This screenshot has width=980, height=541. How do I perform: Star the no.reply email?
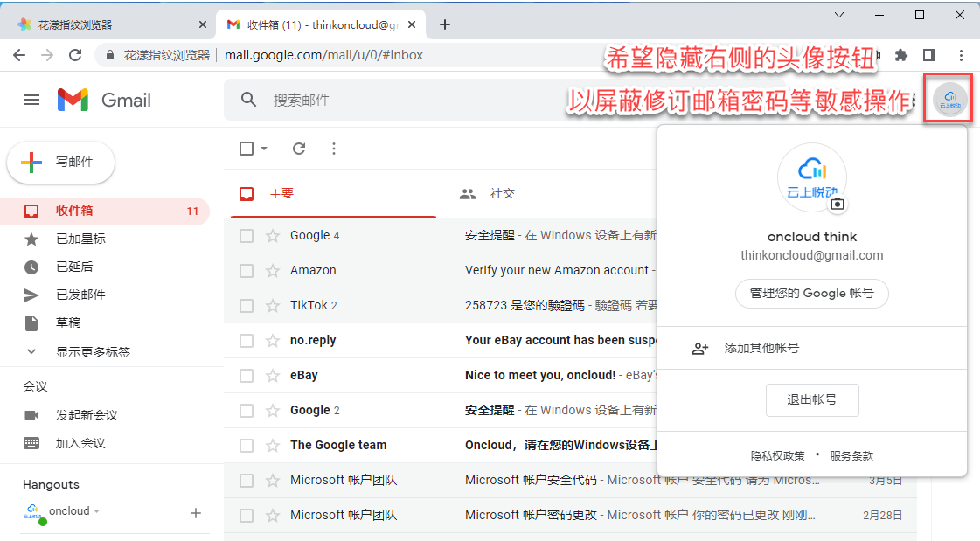coord(273,341)
